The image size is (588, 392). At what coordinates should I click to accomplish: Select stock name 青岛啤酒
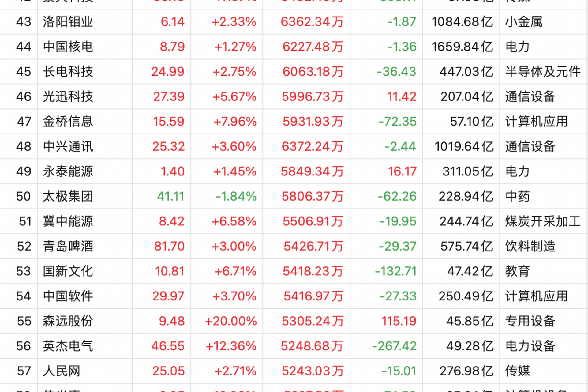coord(68,246)
